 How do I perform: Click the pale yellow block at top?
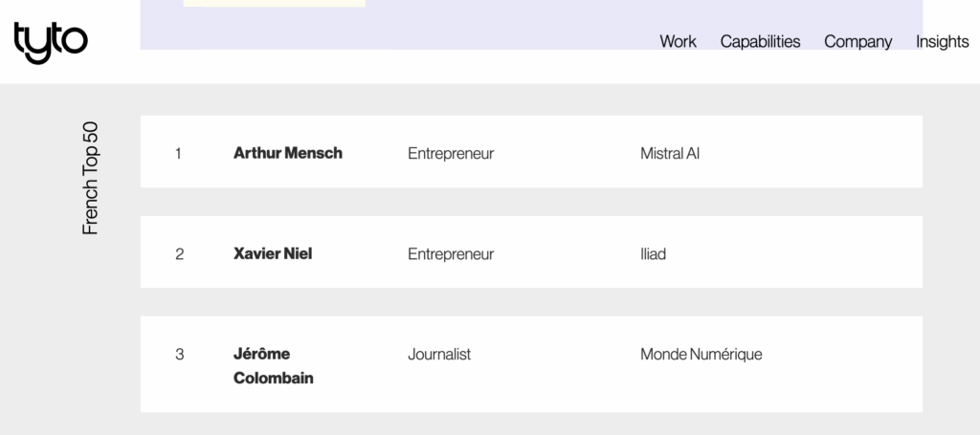coord(274,3)
